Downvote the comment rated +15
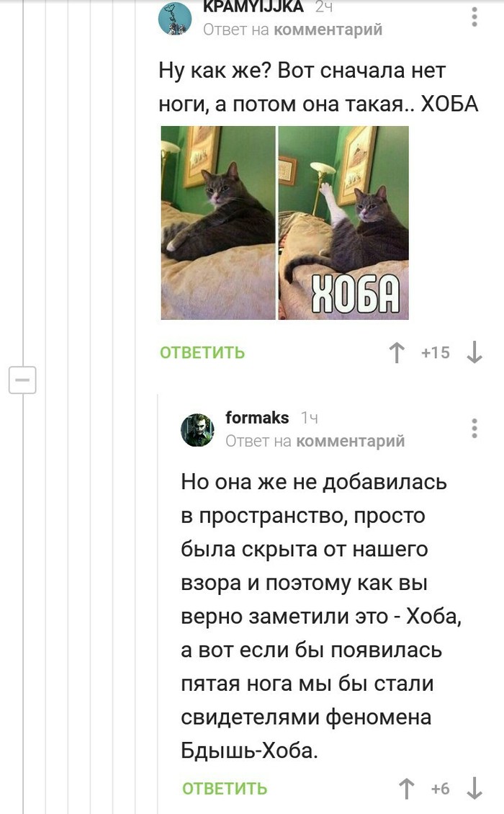This screenshot has height=814, width=504. point(474,352)
